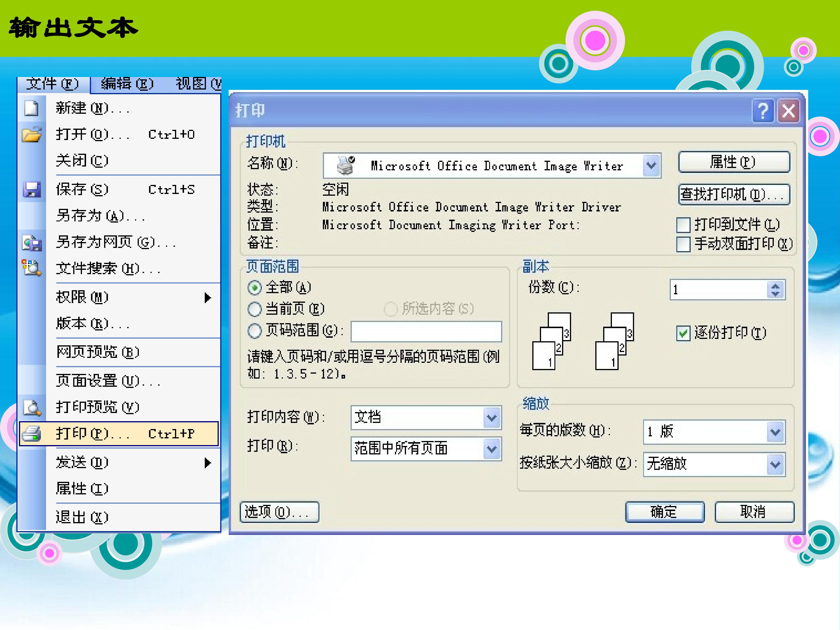Enable 手动双面打印(X) checkbox
This screenshot has width=840, height=630.
[683, 244]
